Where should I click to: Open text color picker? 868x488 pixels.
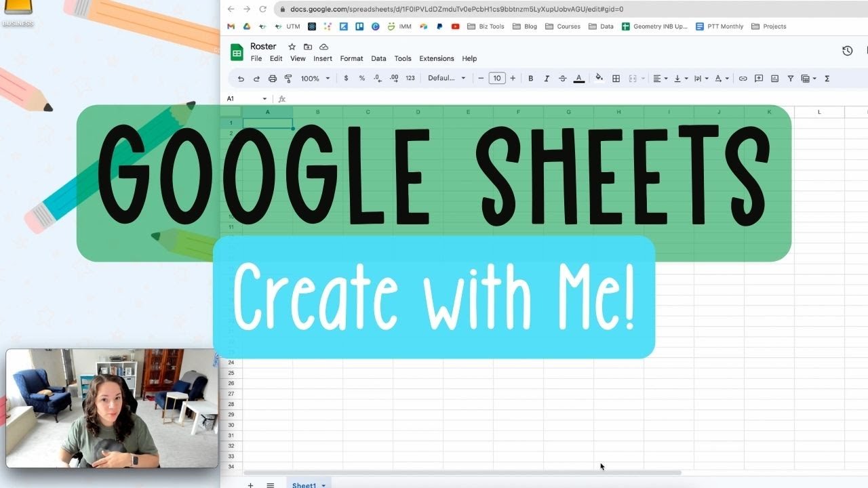point(579,79)
